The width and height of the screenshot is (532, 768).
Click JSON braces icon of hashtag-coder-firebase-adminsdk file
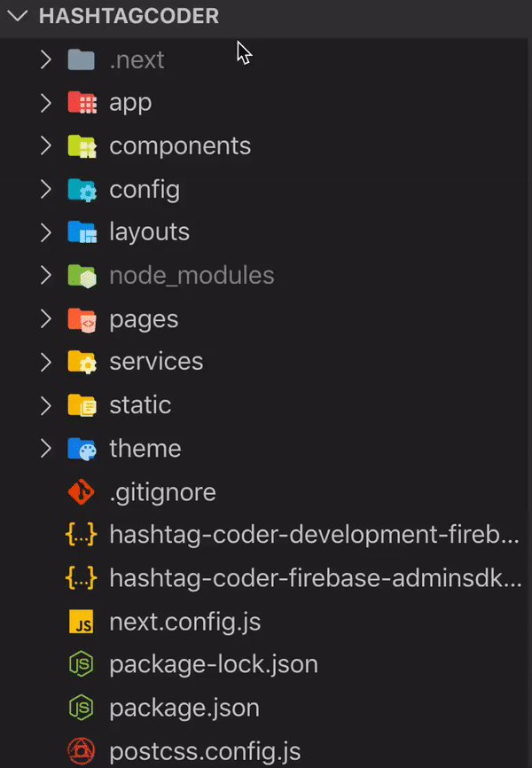[82, 578]
